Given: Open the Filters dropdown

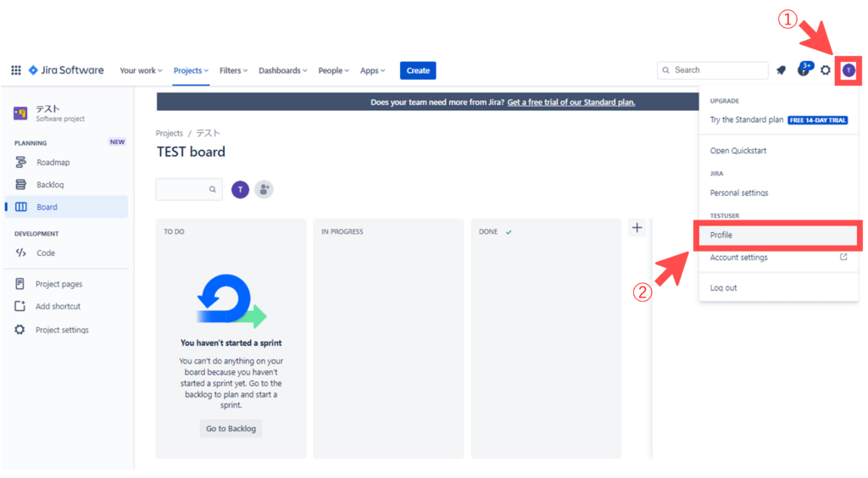Looking at the screenshot, I should pyautogui.click(x=233, y=70).
